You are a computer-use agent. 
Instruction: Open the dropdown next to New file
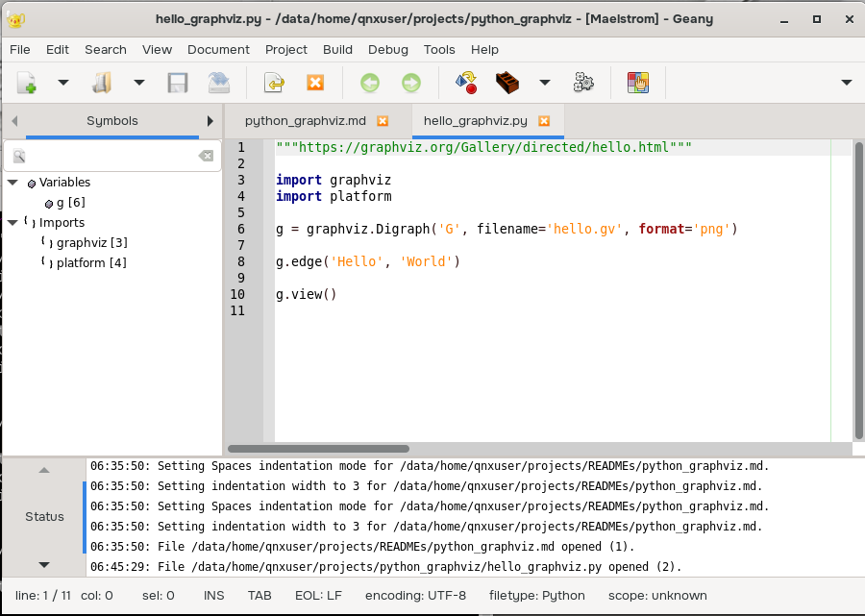pyautogui.click(x=63, y=83)
